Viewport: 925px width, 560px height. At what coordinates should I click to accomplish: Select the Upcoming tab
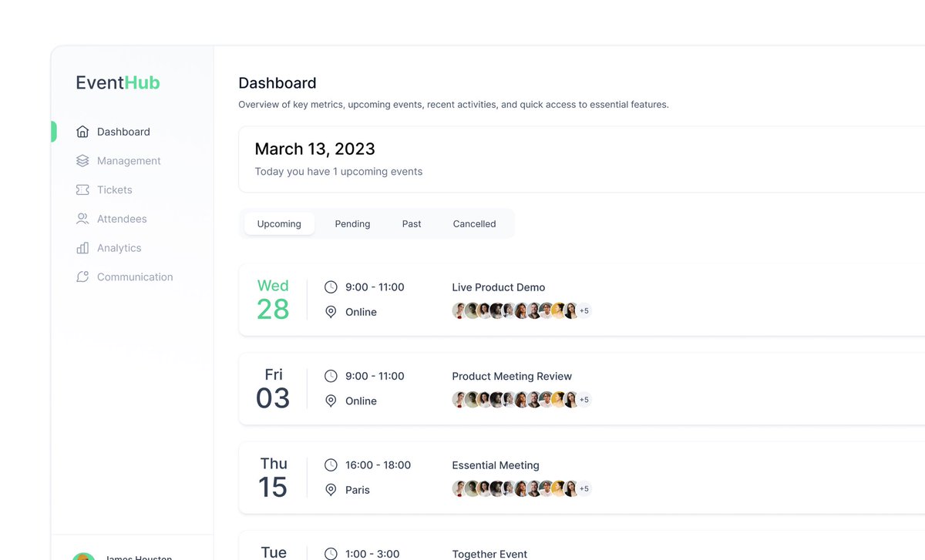pyautogui.click(x=279, y=223)
